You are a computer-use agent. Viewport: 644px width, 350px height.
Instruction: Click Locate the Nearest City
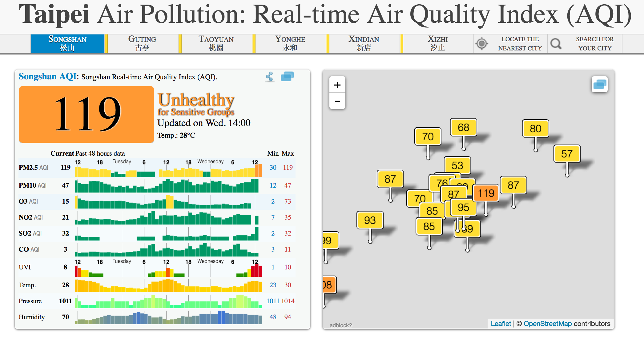[x=520, y=44]
